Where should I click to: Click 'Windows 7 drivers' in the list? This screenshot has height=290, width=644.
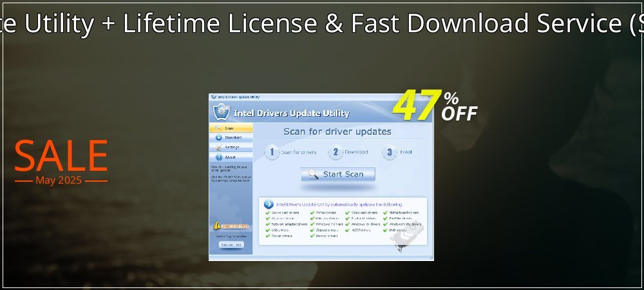329,224
